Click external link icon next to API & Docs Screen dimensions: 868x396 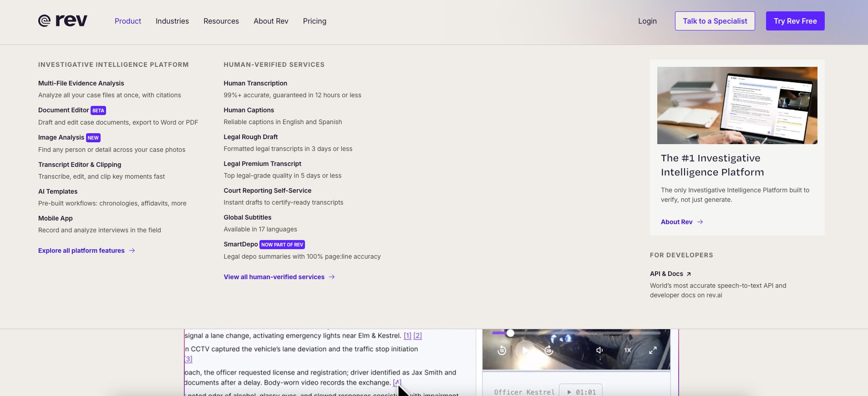689,274
